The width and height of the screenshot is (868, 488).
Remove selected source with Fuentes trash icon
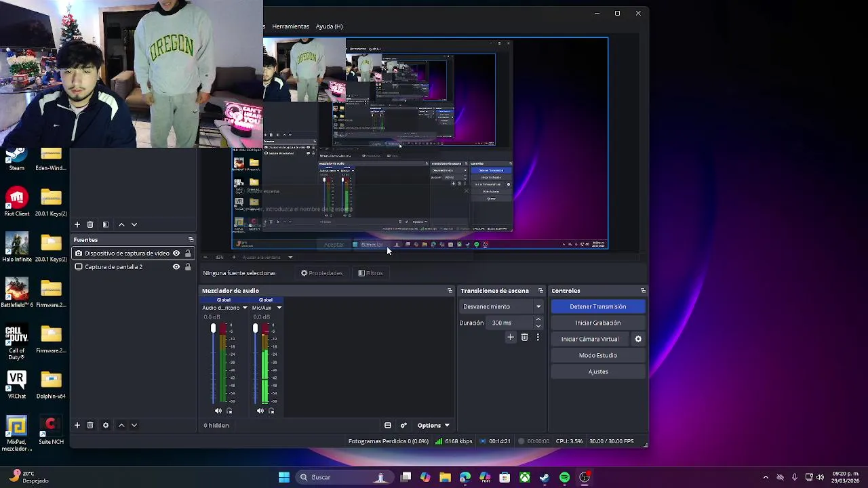coord(90,425)
